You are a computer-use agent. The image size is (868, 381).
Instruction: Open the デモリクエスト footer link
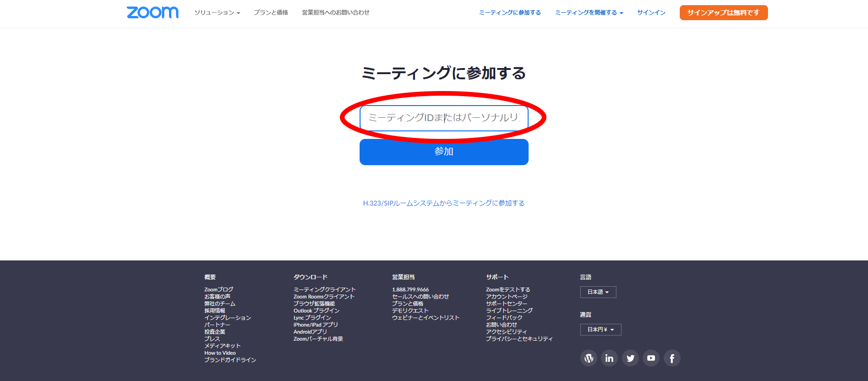pyautogui.click(x=410, y=311)
